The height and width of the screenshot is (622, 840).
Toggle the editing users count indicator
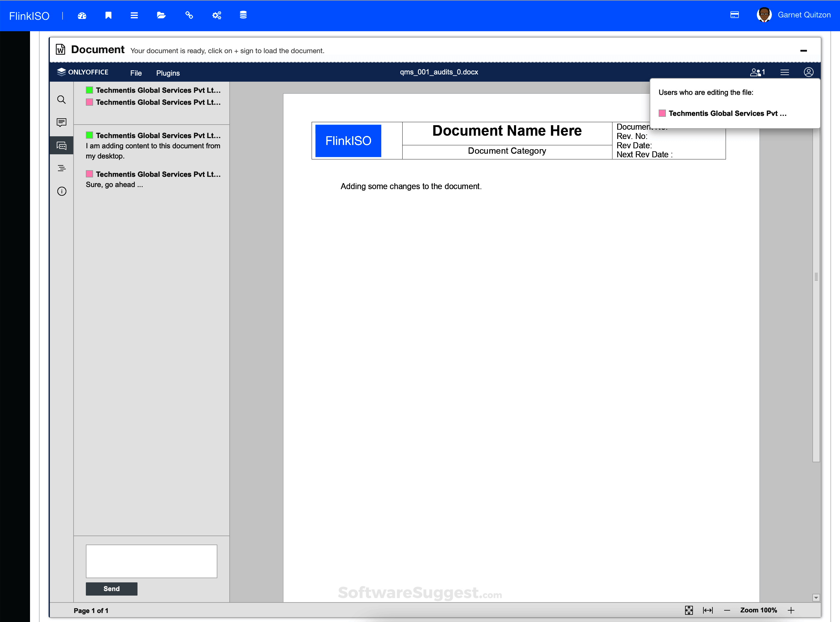click(x=757, y=72)
